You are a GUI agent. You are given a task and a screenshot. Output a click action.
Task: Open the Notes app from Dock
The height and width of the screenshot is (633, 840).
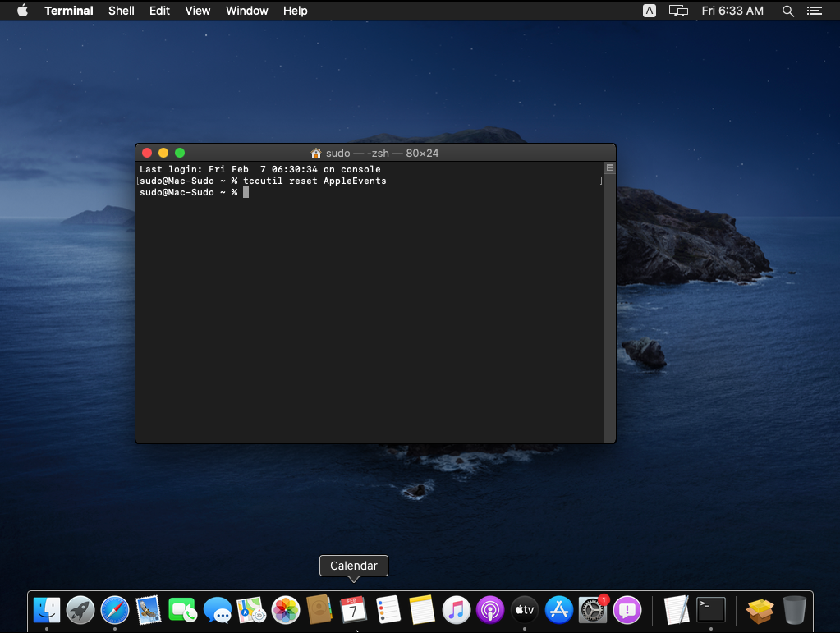[421, 610]
